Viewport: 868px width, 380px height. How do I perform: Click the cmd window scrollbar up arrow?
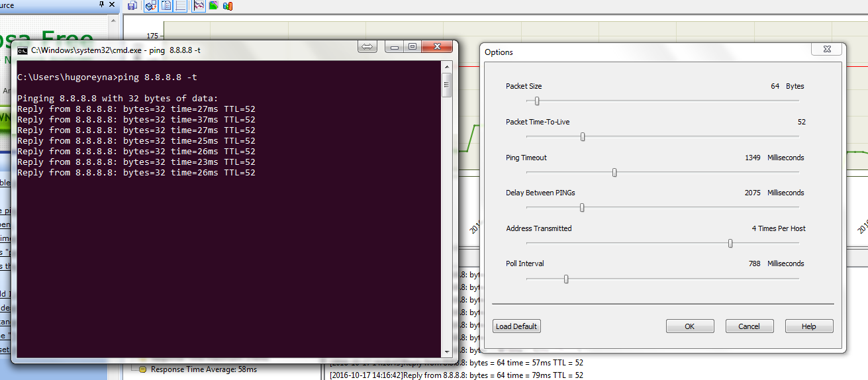(447, 67)
